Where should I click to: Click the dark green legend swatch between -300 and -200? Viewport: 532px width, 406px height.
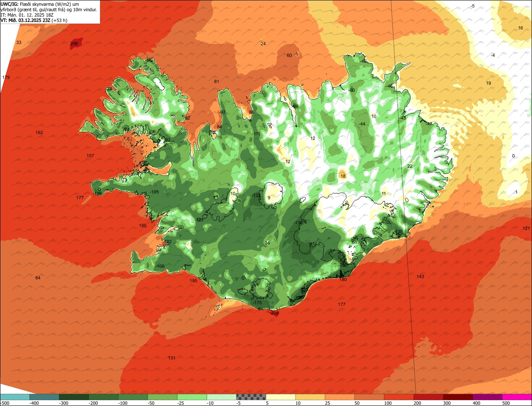point(74,397)
